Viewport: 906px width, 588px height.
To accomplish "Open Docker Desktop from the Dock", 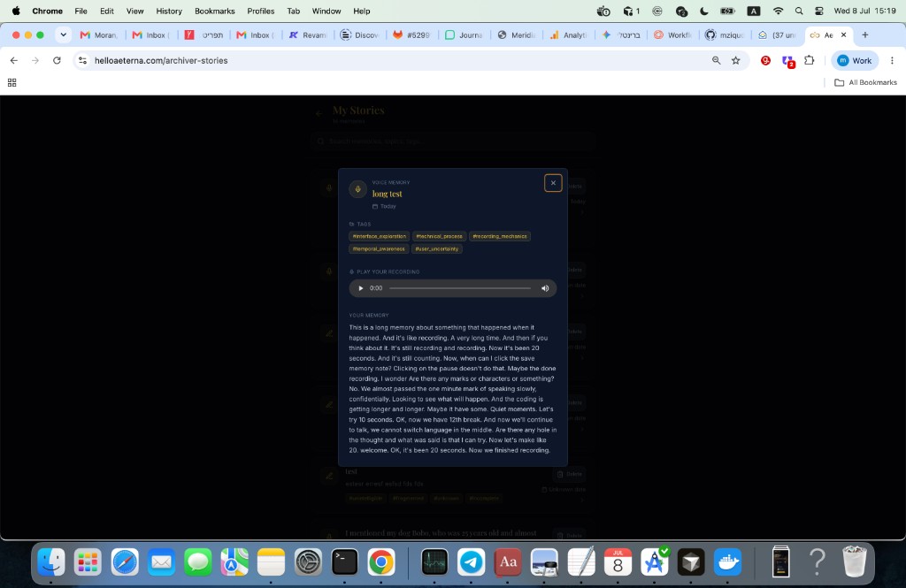I will [x=727, y=562].
